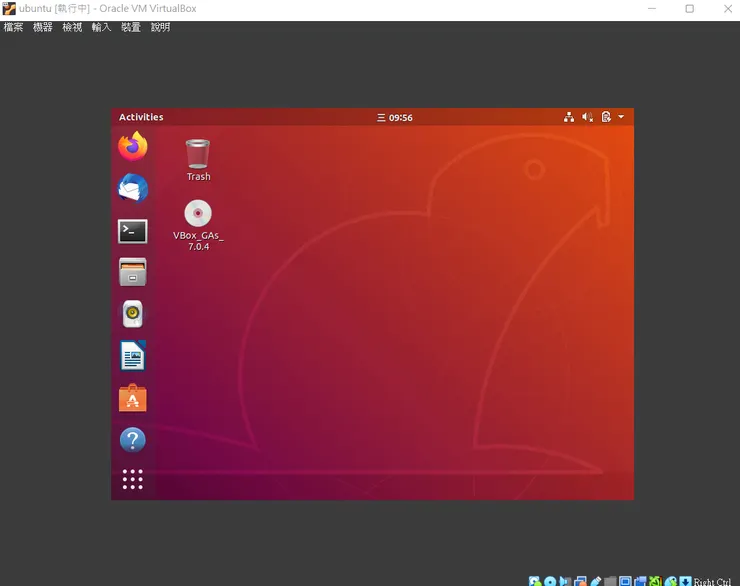Open the 檔案 menu in VirtualBox
The height and width of the screenshot is (586, 740).
coord(13,27)
